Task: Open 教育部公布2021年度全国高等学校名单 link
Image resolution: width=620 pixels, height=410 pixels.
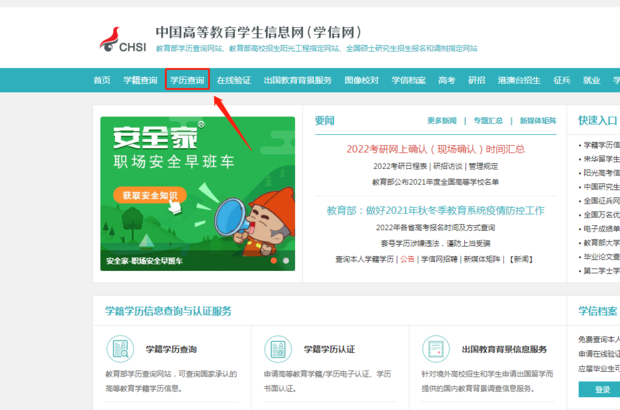Action: (x=435, y=182)
